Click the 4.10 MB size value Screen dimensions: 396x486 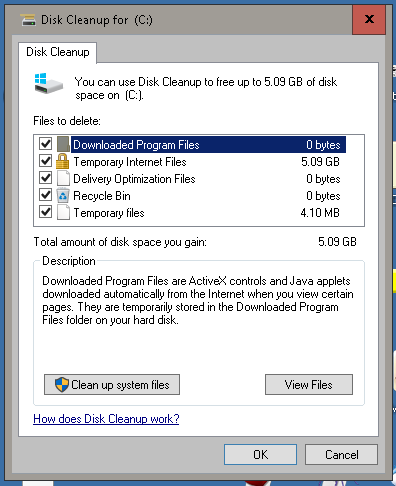click(320, 213)
